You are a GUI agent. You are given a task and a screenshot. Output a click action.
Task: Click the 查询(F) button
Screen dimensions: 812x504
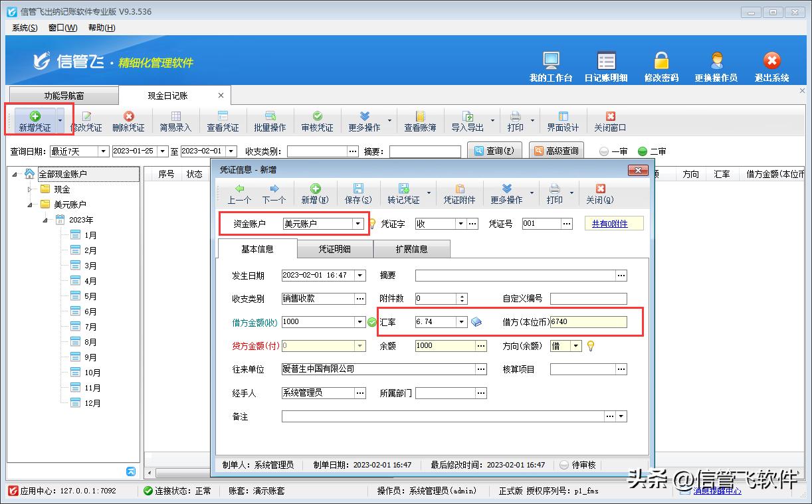(x=494, y=151)
